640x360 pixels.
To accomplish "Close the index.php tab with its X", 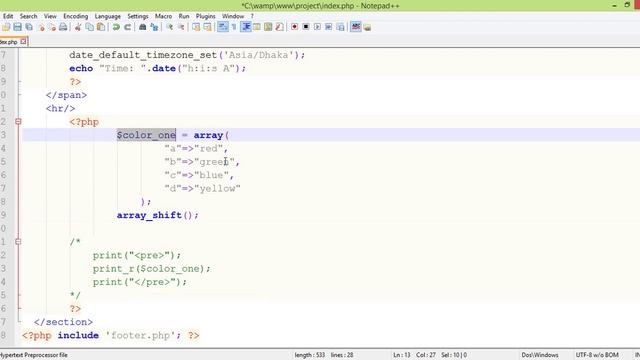I will pyautogui.click(x=23, y=42).
